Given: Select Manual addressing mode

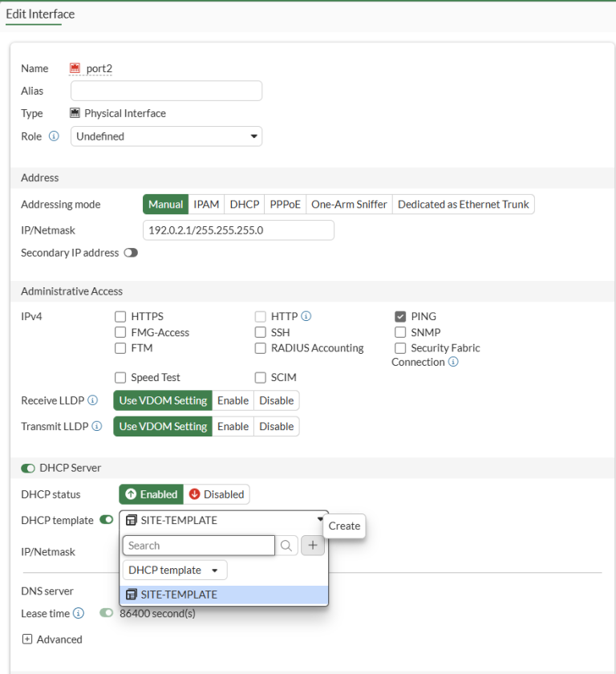Looking at the screenshot, I should coord(166,204).
